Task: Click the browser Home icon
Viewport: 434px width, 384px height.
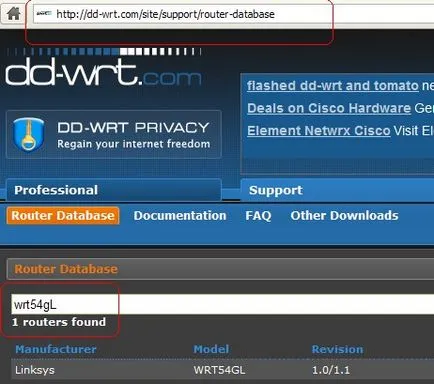Action: pos(13,14)
